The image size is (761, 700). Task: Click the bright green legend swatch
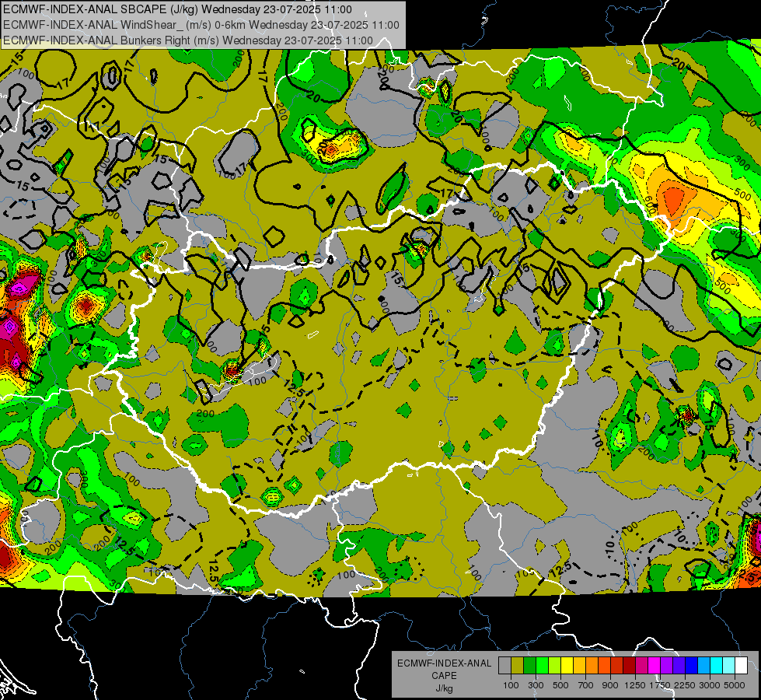(x=542, y=666)
